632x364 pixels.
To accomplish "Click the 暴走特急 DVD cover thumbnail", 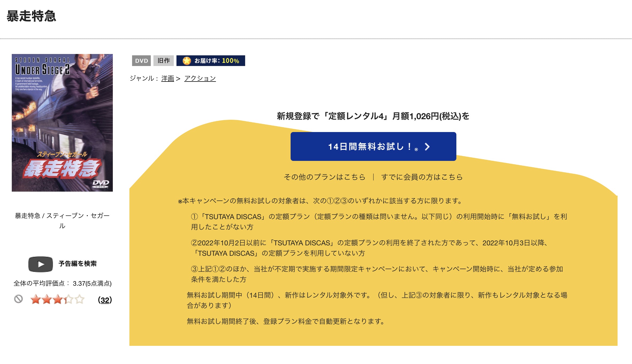I will (62, 123).
